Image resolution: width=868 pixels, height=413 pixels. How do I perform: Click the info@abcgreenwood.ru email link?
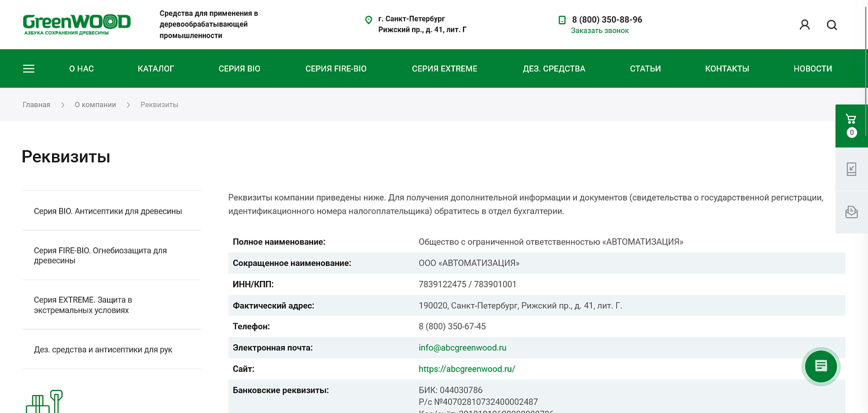pyautogui.click(x=462, y=348)
